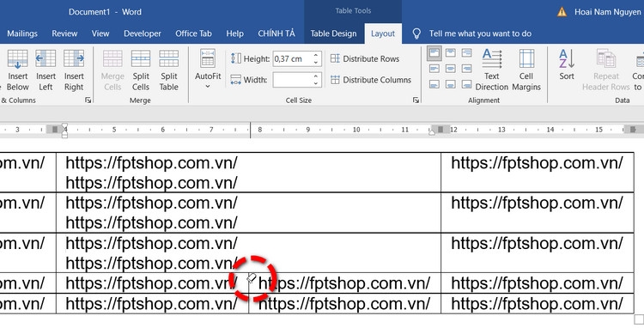This screenshot has height=328, width=644.
Task: Switch to the Review tab
Action: click(64, 33)
